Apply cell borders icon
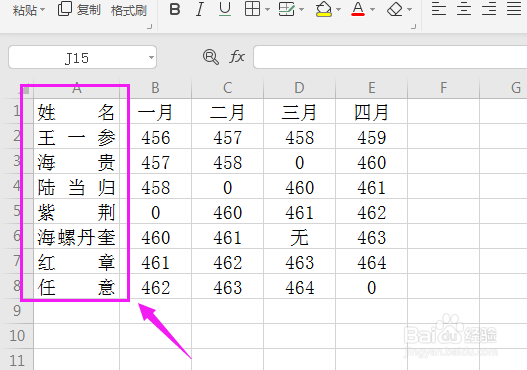The image size is (527, 370). tap(252, 9)
